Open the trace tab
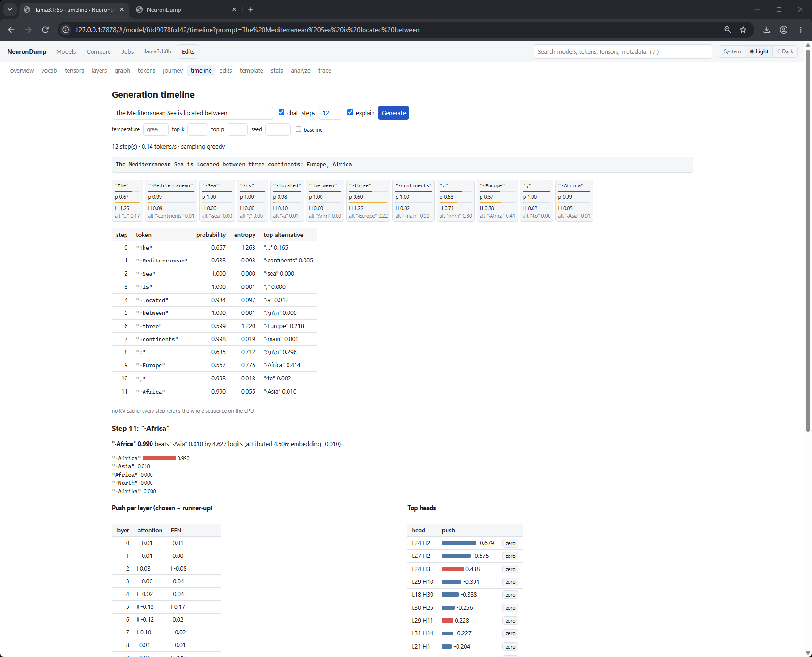The height and width of the screenshot is (657, 812). pos(325,70)
